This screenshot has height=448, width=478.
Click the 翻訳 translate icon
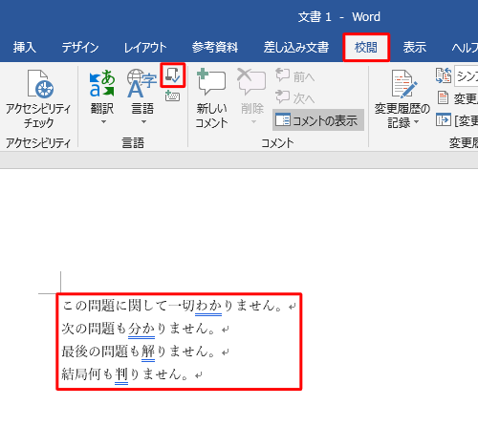tap(102, 83)
